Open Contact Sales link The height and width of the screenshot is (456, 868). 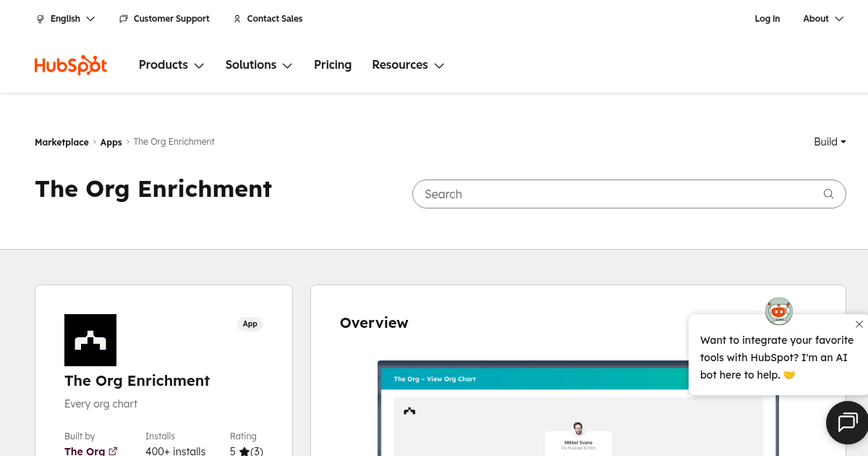coord(275,19)
